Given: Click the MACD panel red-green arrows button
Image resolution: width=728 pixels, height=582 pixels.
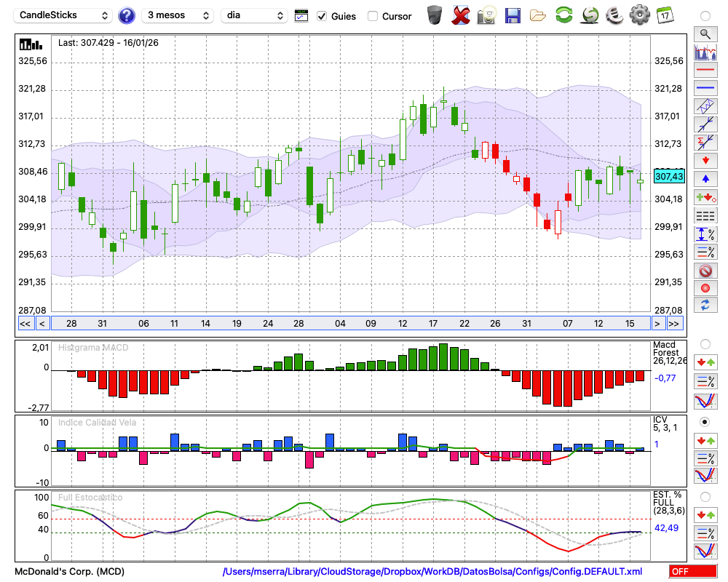Looking at the screenshot, I should (705, 362).
